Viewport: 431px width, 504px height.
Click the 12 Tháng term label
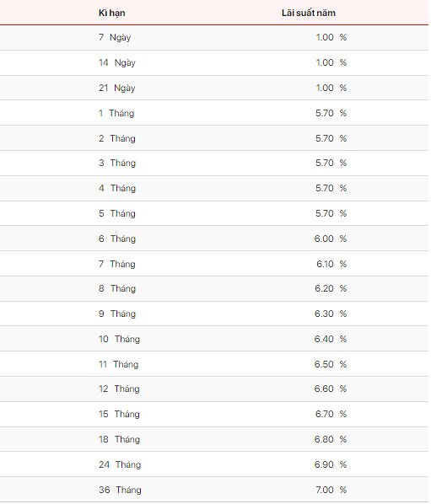tap(119, 389)
